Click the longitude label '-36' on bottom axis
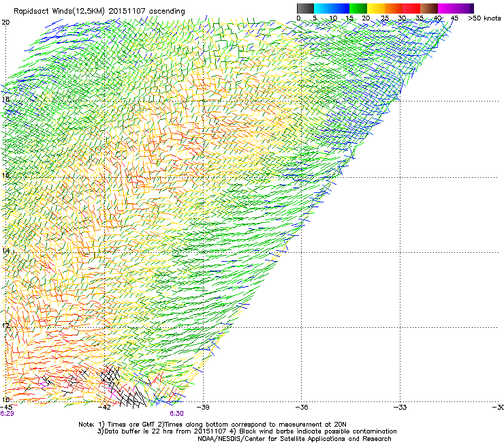 pyautogui.click(x=302, y=408)
